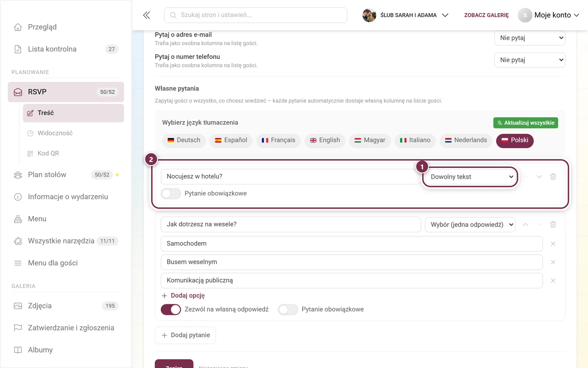The image size is (588, 368).
Task: Click the 'Dodaj opcję' link
Action: pyautogui.click(x=183, y=296)
